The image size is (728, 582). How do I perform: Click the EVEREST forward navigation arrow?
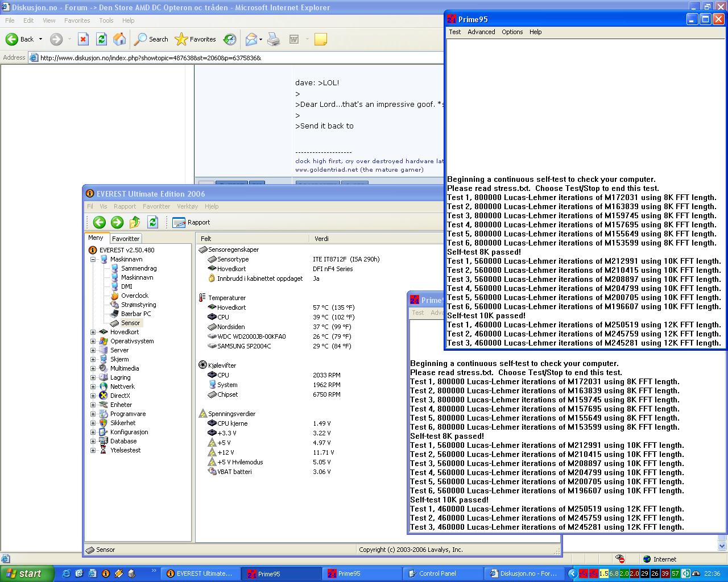click(x=117, y=222)
